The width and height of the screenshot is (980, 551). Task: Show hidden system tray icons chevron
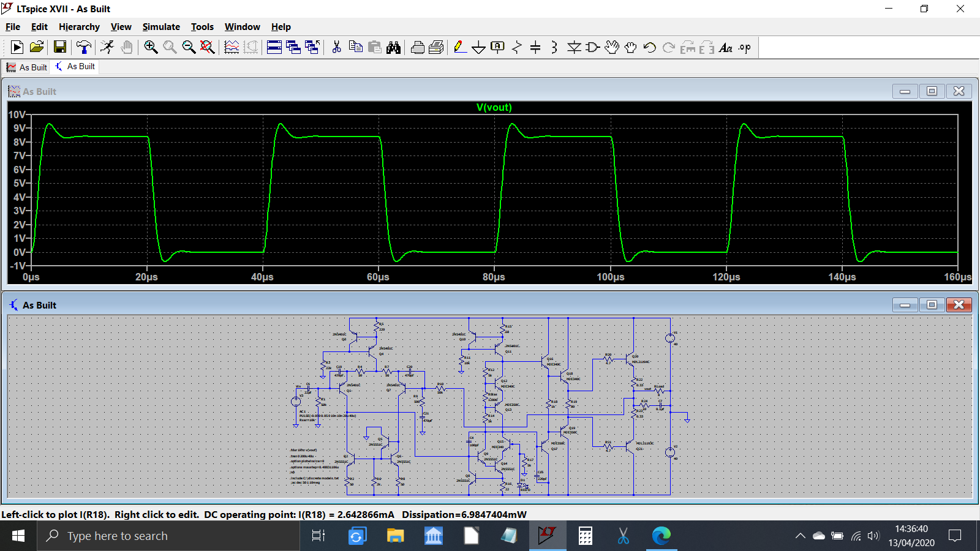[x=800, y=536]
